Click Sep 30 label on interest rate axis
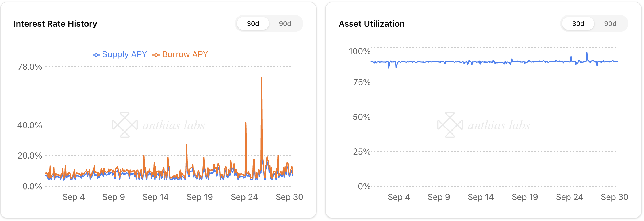The width and height of the screenshot is (644, 221). (289, 197)
